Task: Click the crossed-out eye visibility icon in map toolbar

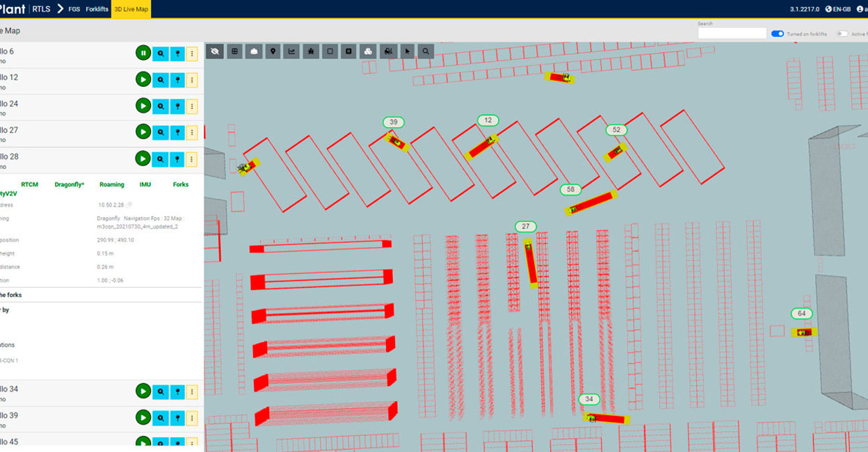Action: click(215, 51)
